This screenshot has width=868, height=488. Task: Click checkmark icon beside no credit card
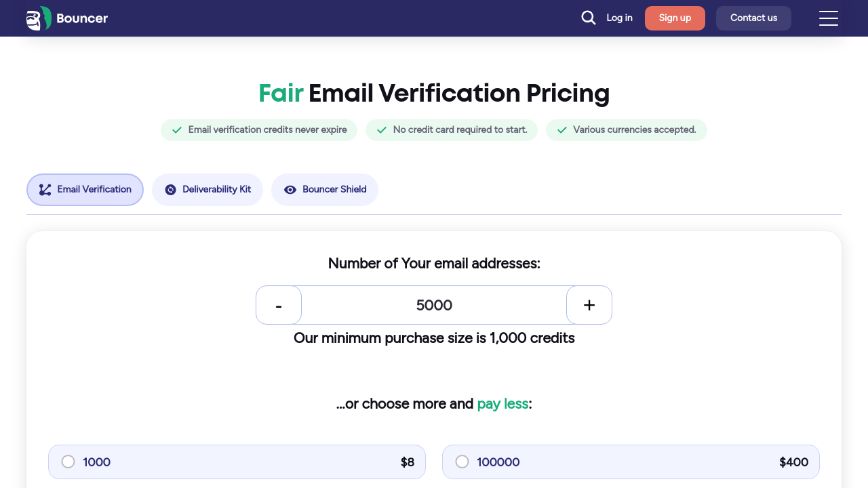tap(382, 130)
